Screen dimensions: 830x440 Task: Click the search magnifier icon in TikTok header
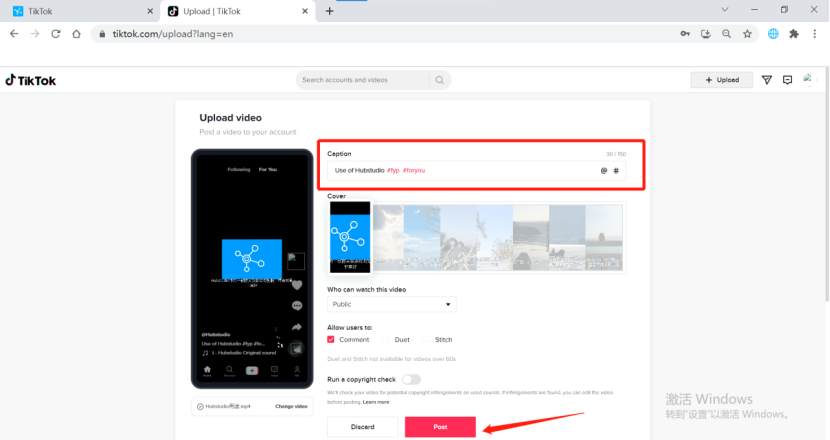click(x=439, y=80)
